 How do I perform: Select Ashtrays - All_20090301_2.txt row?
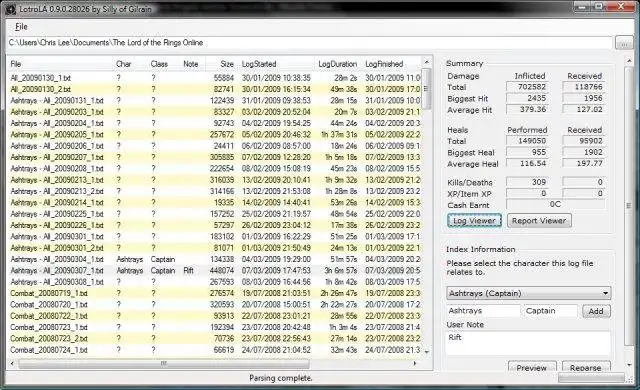click(x=214, y=248)
